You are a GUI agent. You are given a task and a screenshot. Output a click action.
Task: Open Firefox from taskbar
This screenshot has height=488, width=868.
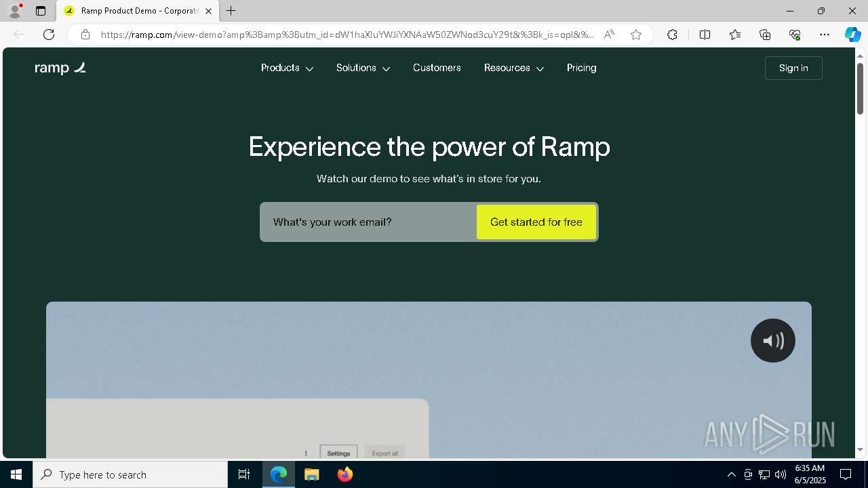coord(345,474)
